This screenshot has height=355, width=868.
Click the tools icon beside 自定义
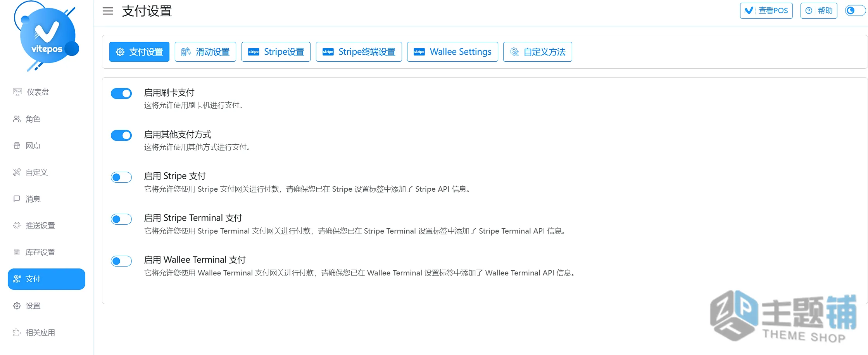pos(17,172)
